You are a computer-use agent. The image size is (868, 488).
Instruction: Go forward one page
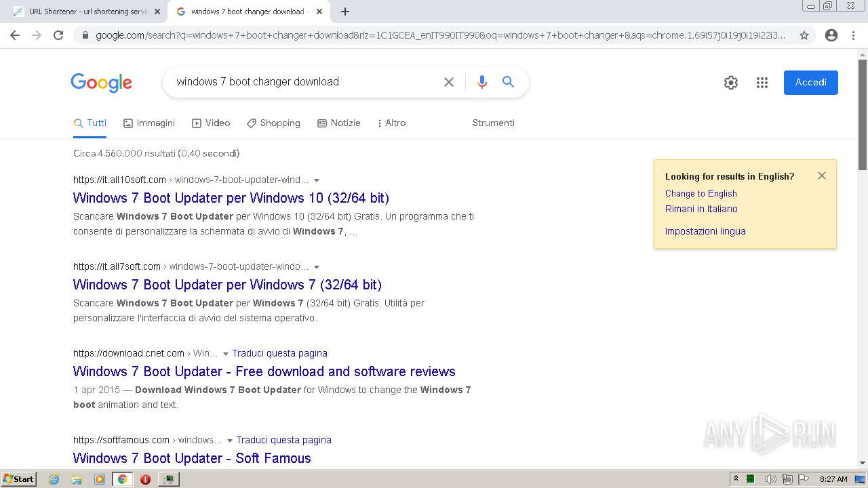click(37, 35)
